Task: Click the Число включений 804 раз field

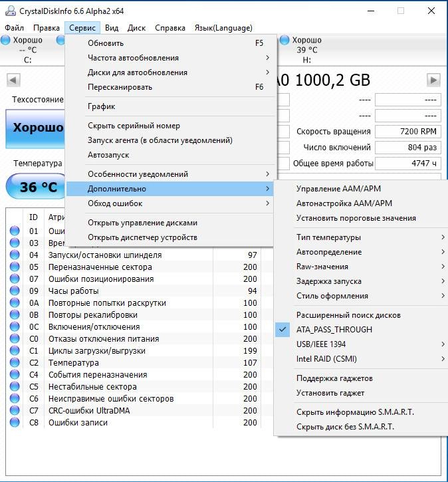Action: [407, 148]
